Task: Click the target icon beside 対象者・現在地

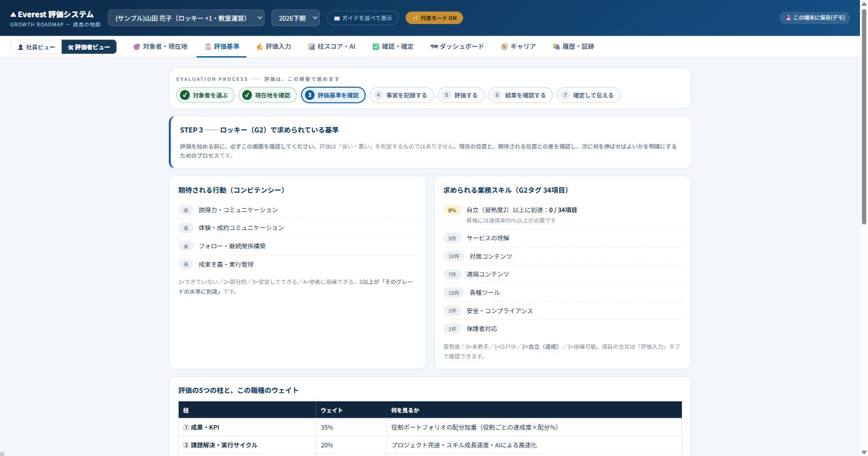Action: point(137,46)
